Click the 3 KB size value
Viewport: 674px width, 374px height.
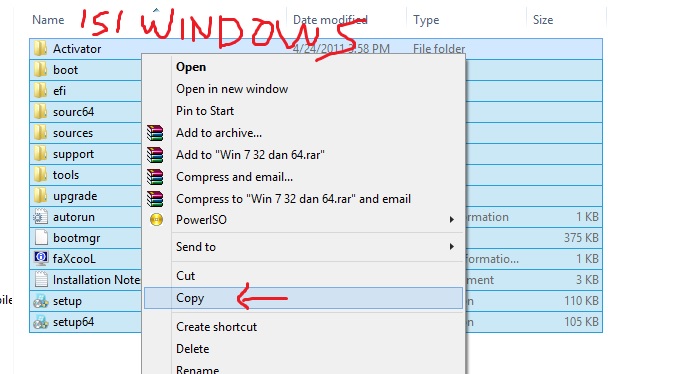pyautogui.click(x=587, y=280)
